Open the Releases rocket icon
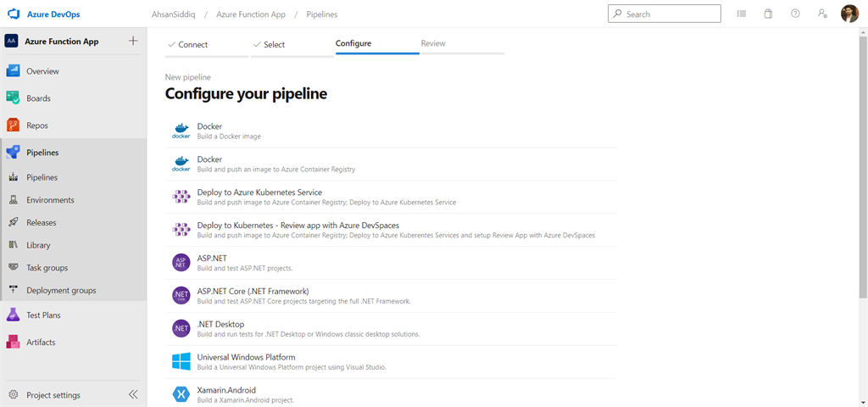This screenshot has height=407, width=868. 14,223
